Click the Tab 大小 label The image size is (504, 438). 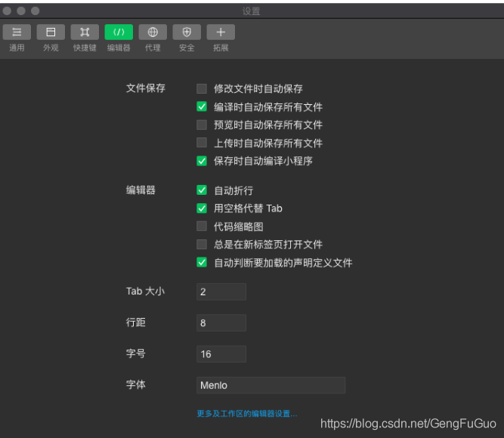[x=145, y=291]
